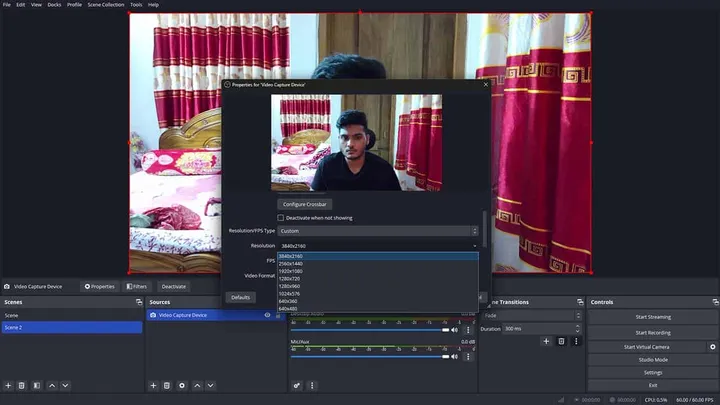The image size is (720, 405).
Task: Open scene filters icon in Scenes panel
Action: coord(37,385)
